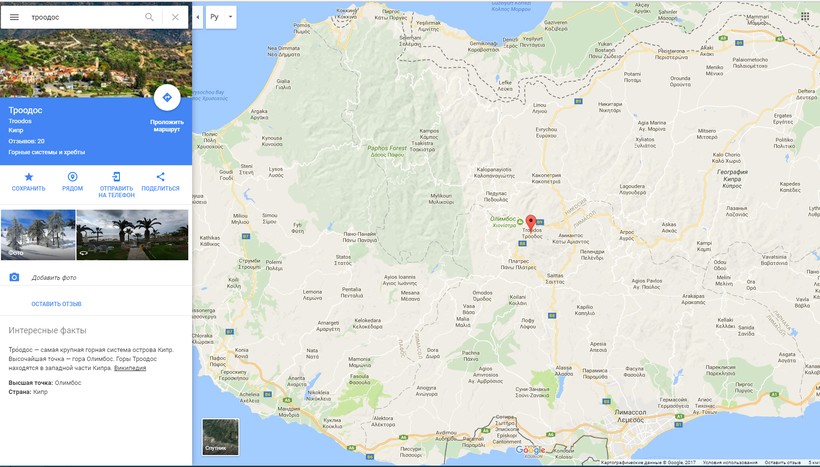Screen dimensions: 820x467
Task: Open the Ру language dropdown
Action: [x=222, y=17]
